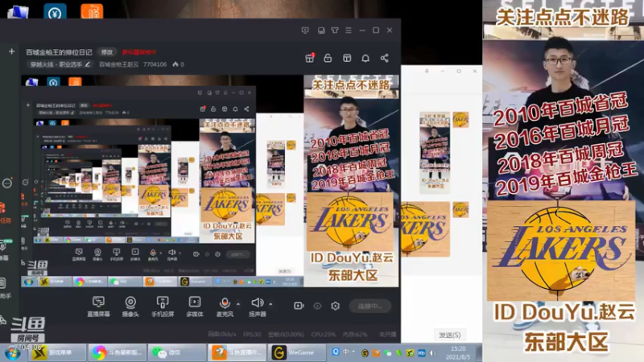Open the screen feedback icon in title bar

(305, 31)
